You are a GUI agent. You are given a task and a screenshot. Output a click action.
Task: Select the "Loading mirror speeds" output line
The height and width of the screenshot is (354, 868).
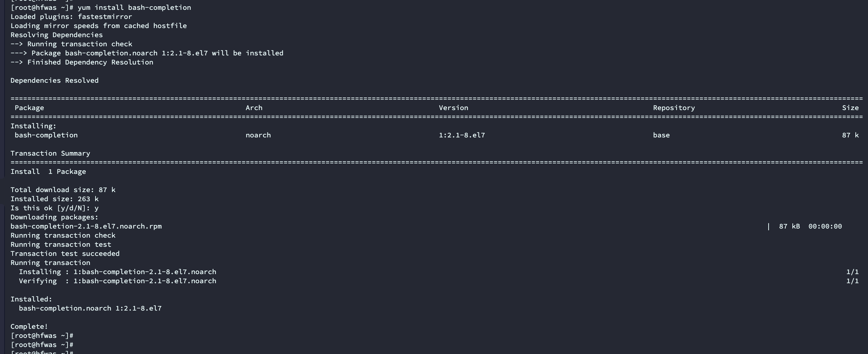[98, 26]
